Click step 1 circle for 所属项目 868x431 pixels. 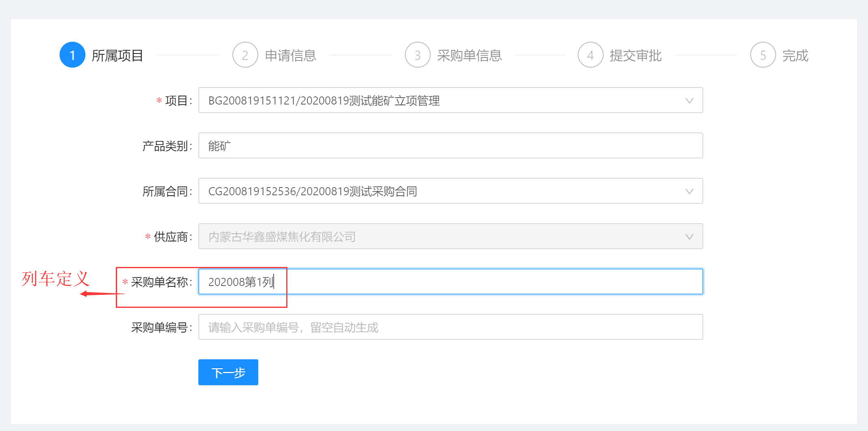point(72,55)
